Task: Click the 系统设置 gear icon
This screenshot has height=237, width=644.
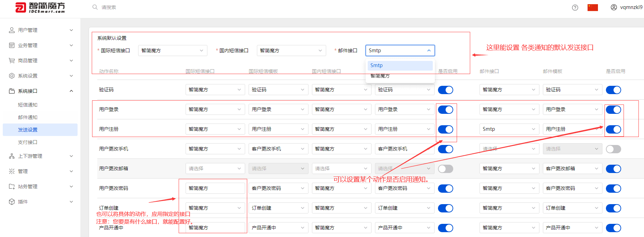Action: pyautogui.click(x=12, y=76)
